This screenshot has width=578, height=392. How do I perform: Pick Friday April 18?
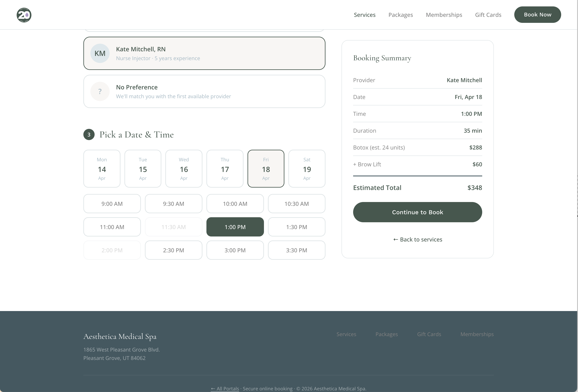tap(266, 169)
